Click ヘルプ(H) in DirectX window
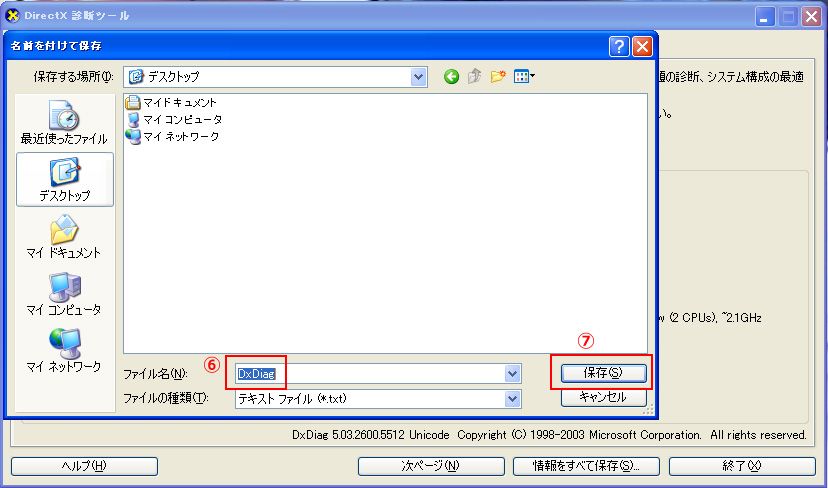This screenshot has height=488, width=828. point(84,466)
